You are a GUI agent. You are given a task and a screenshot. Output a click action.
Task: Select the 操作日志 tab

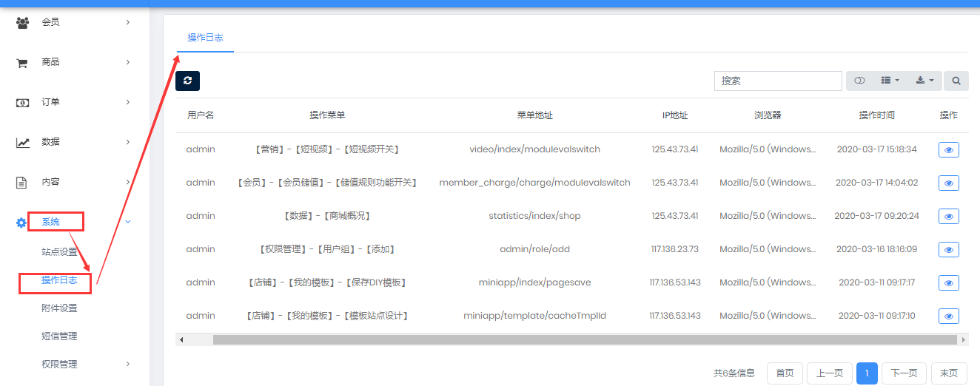coord(205,38)
